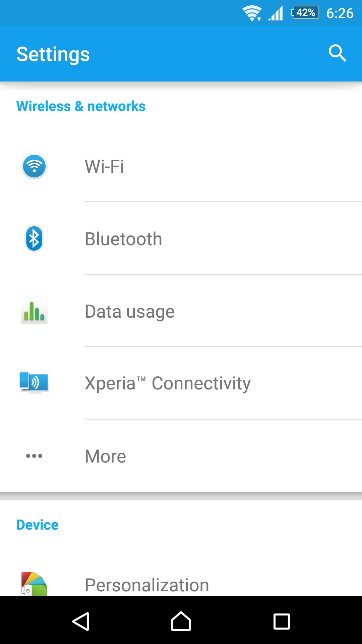This screenshot has width=362, height=644.
Task: Open the Personalization settings label
Action: (x=147, y=585)
